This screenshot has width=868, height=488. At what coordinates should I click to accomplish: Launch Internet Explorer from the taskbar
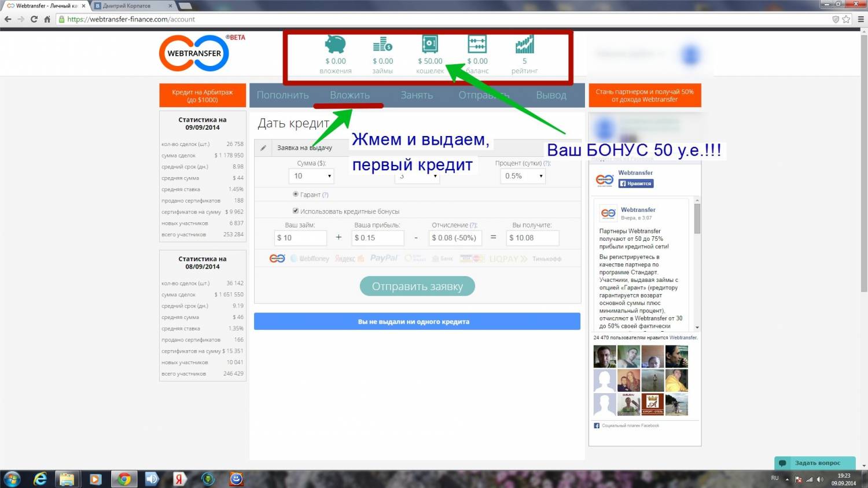point(40,479)
